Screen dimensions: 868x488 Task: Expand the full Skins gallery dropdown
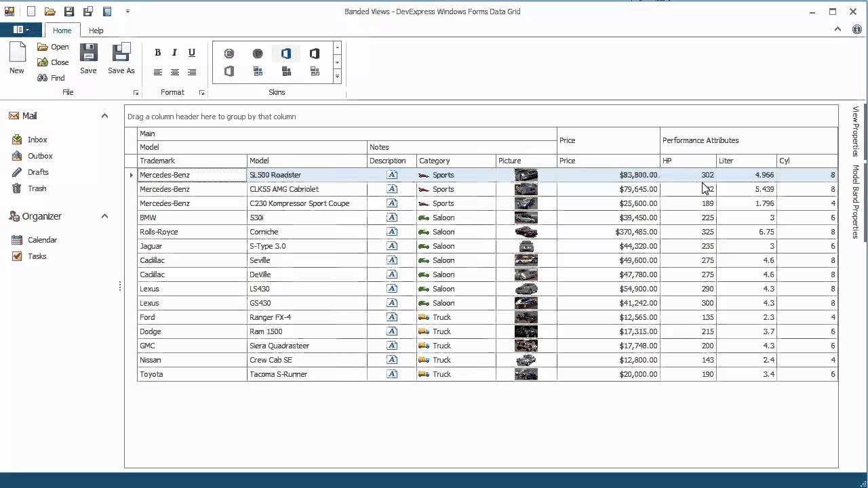coord(337,77)
